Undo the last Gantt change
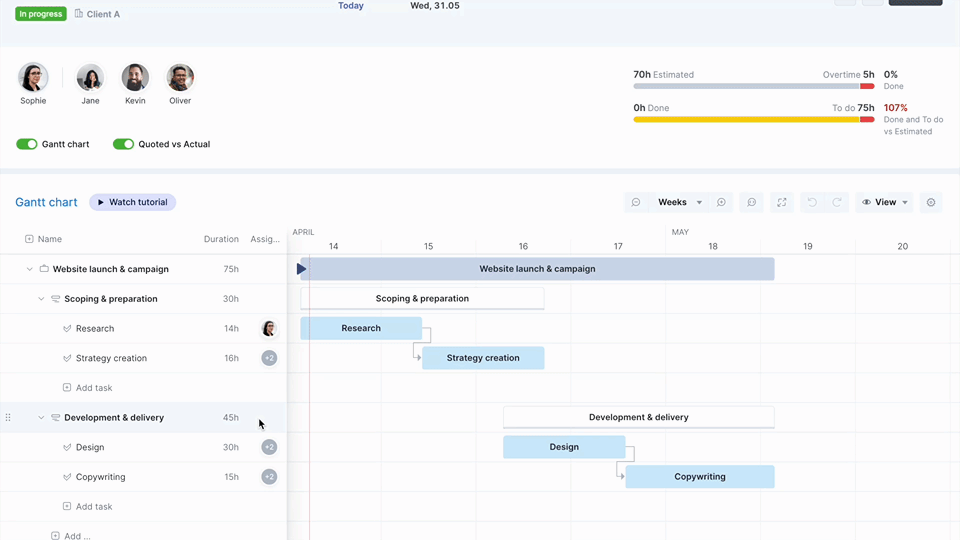 coord(812,202)
